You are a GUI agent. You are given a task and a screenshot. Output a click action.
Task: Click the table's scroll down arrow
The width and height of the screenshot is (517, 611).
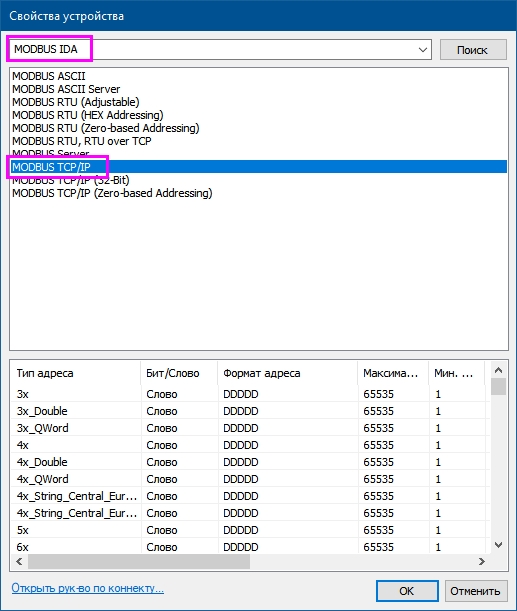pos(498,545)
